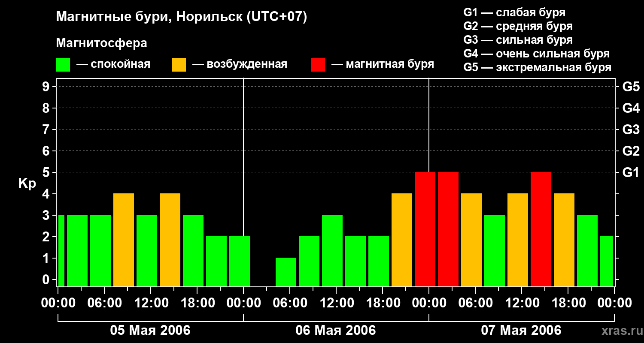Click the '12:00' time label for 06 Мая
The width and height of the screenshot is (644, 343).
click(336, 303)
